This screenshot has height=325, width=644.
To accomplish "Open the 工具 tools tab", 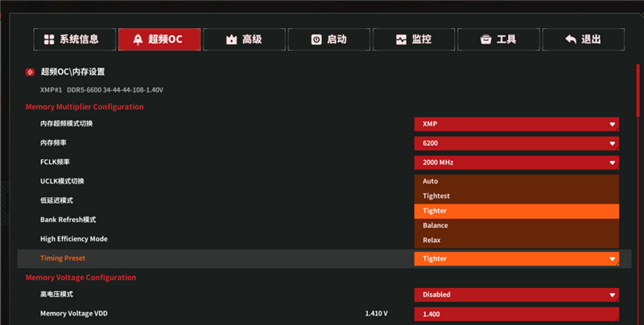I will [x=498, y=39].
